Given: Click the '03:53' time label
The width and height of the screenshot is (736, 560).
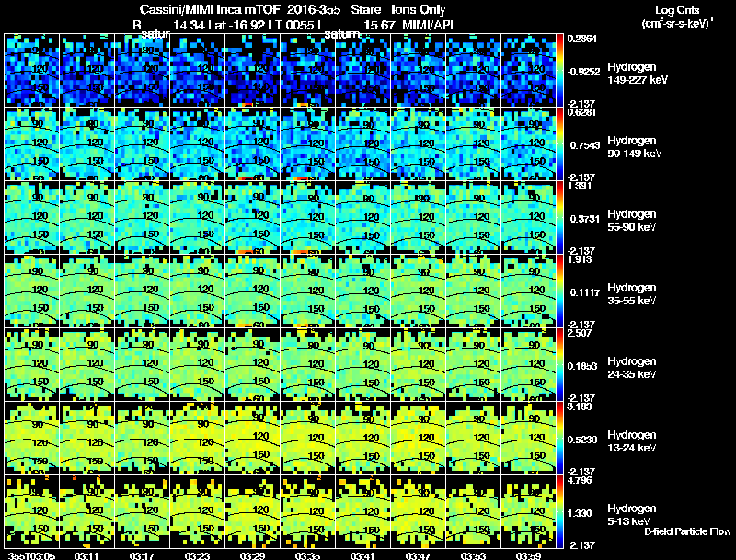Looking at the screenshot, I should click(x=473, y=556).
